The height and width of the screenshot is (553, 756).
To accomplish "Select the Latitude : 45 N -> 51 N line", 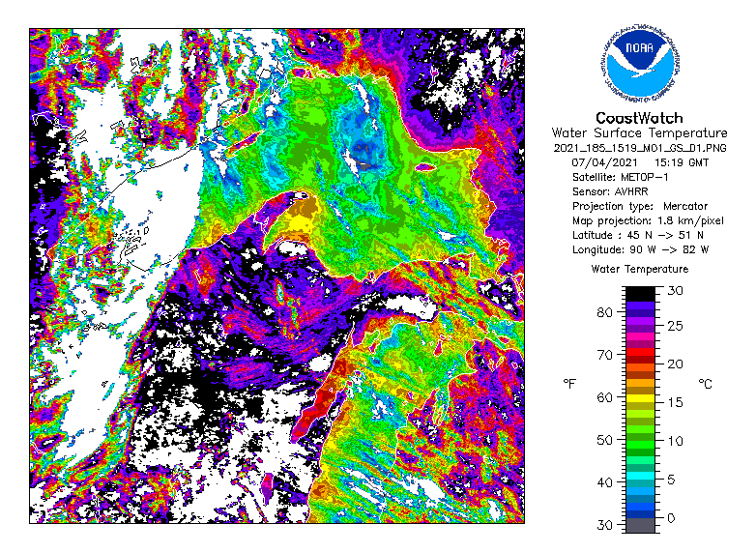I will point(637,235).
